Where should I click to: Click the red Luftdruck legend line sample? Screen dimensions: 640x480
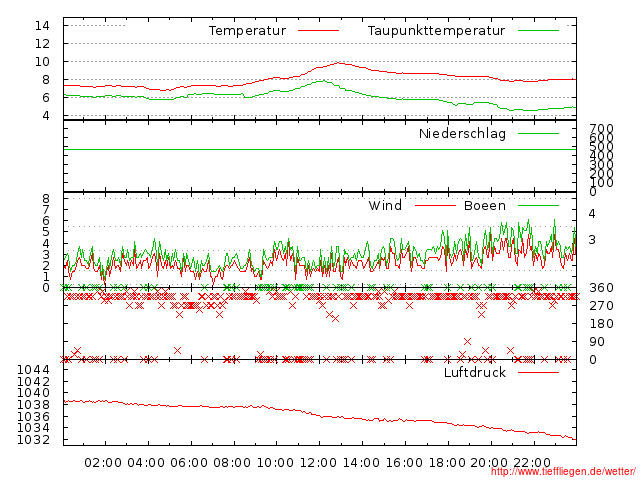pyautogui.click(x=538, y=372)
